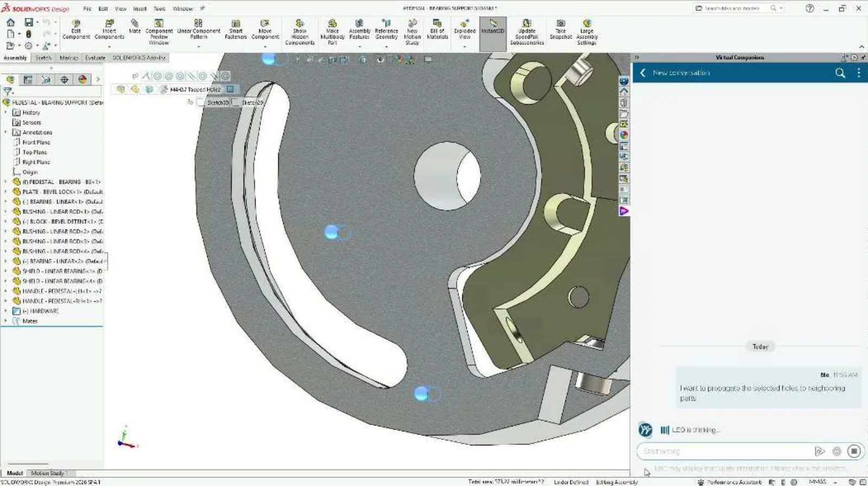Click New Motion Study tool
The image size is (868, 486).
tap(412, 33)
